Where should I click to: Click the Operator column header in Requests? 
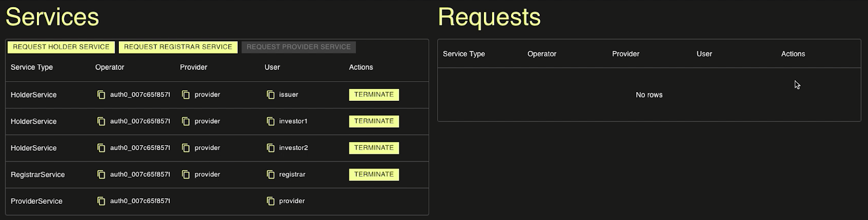coord(542,54)
